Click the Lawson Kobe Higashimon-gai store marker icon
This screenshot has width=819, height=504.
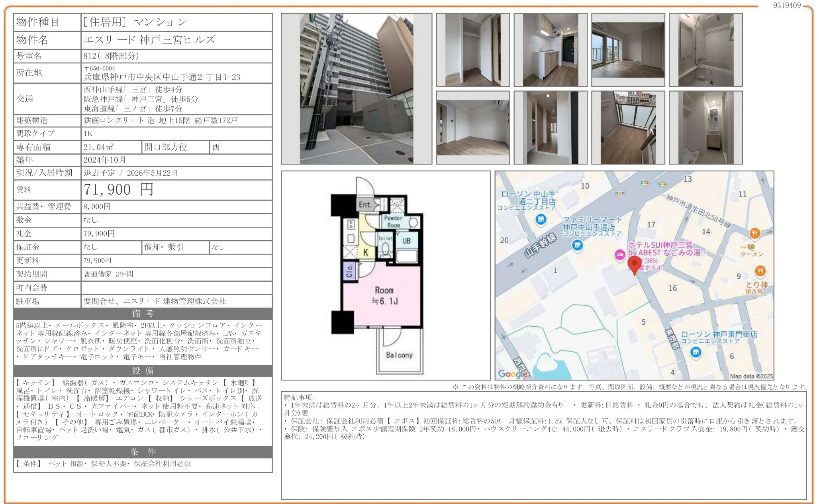tap(696, 352)
